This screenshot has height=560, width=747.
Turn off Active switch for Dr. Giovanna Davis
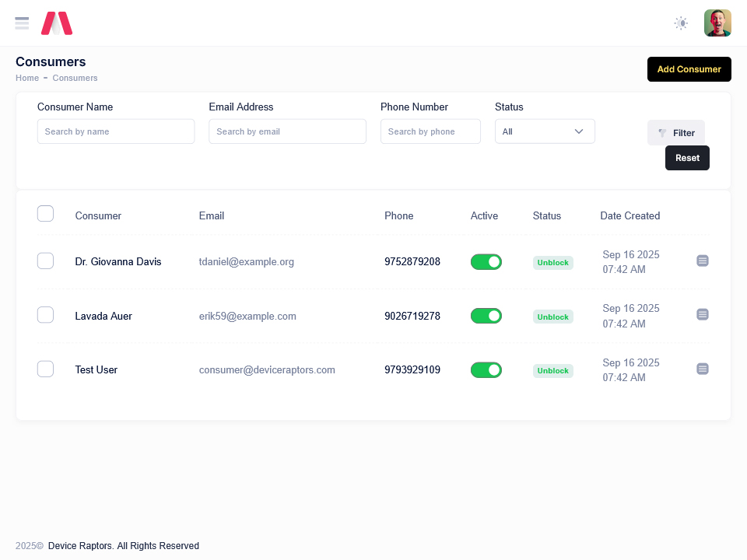pyautogui.click(x=486, y=262)
